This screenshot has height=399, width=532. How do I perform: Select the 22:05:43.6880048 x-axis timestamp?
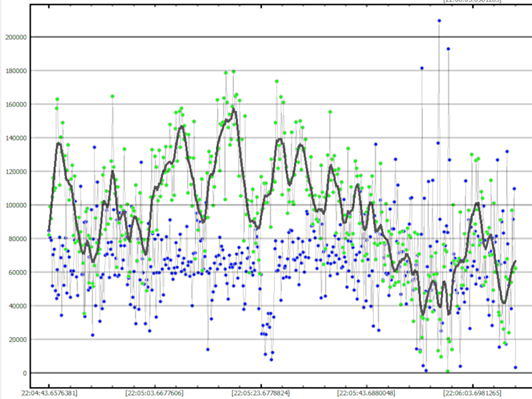(366, 392)
